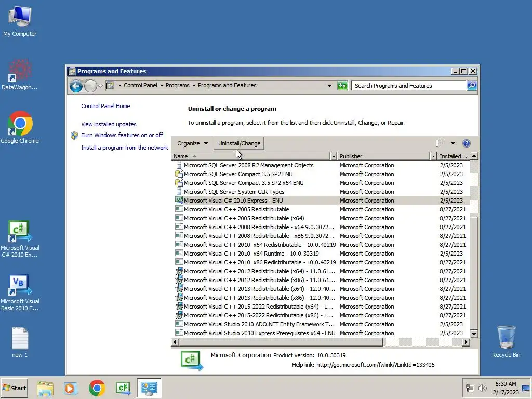532x399 pixels.
Task: Click the search magnifier button
Action: (472, 86)
